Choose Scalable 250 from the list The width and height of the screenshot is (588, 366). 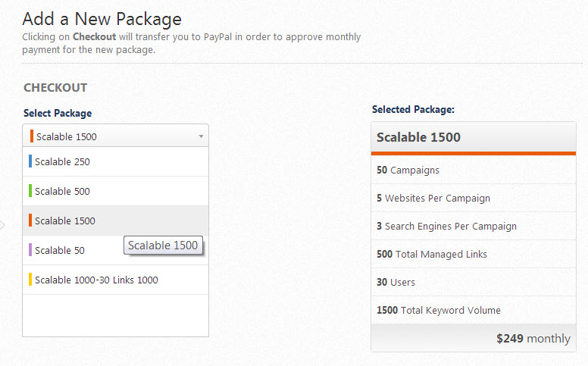62,161
